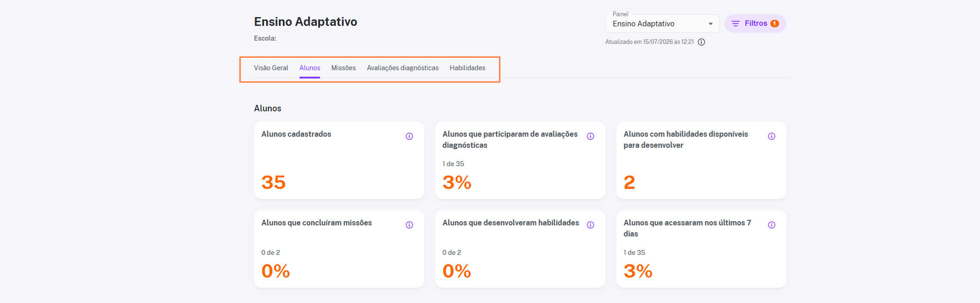Viewport: 980px width, 303px height.
Task: Show info for Alunos que concluíram missões
Action: click(409, 225)
